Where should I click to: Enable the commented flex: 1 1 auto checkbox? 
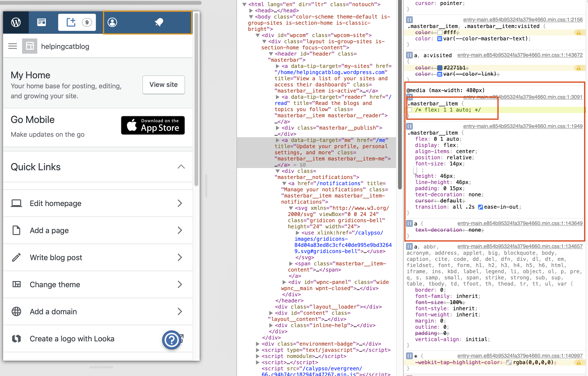pos(410,110)
